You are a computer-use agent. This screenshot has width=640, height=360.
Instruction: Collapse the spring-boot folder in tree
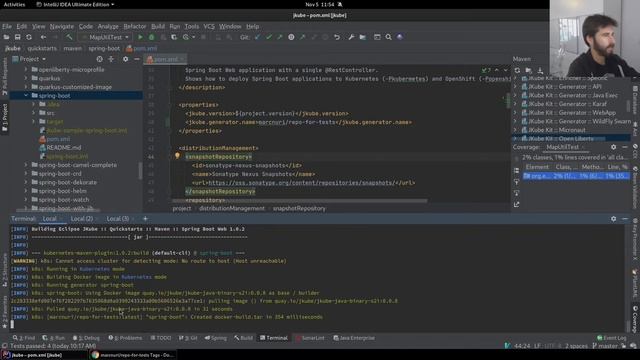tap(26, 96)
